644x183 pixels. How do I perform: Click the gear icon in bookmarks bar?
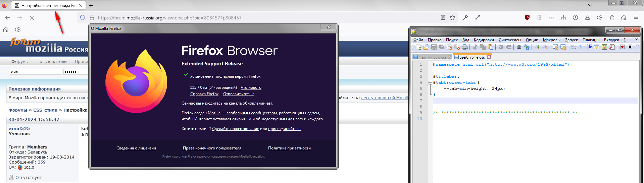tap(18, 29)
